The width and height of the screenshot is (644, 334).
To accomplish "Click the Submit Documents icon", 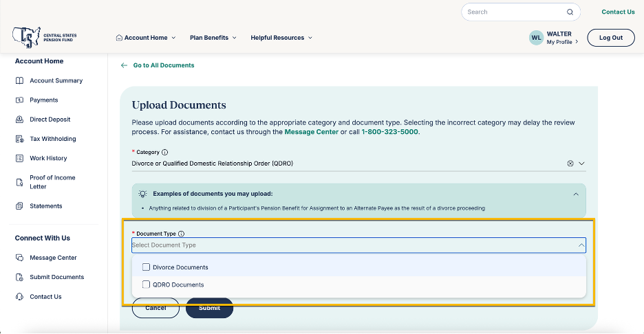I will pyautogui.click(x=19, y=277).
